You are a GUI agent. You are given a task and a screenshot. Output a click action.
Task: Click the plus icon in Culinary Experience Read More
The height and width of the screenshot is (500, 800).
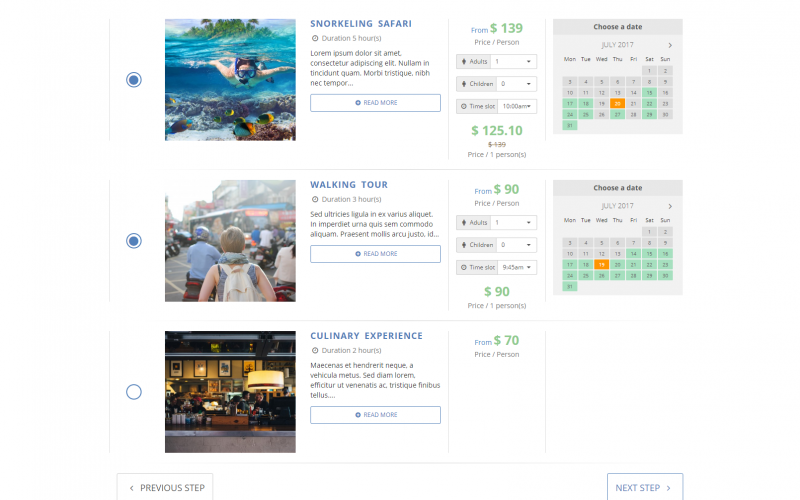click(358, 415)
